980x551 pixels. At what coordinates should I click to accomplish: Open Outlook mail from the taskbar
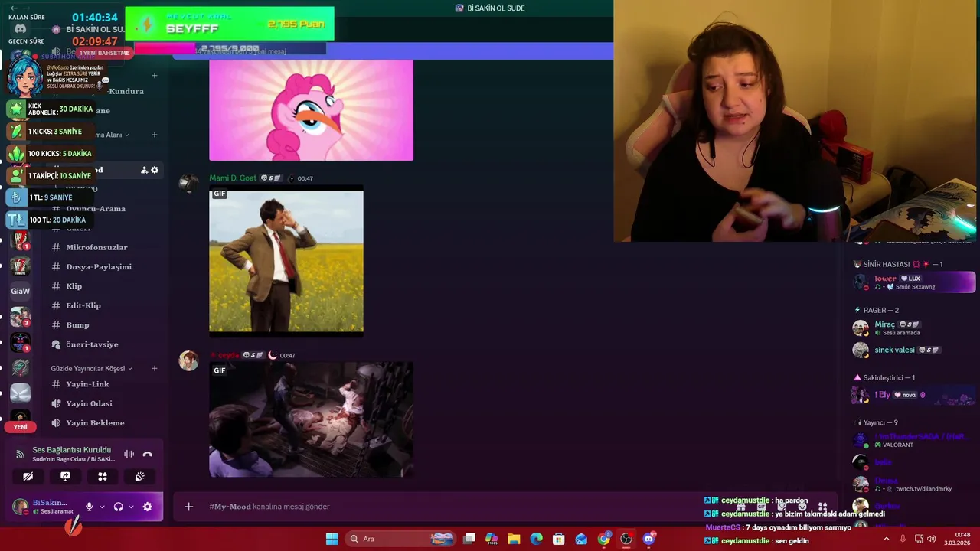click(581, 539)
